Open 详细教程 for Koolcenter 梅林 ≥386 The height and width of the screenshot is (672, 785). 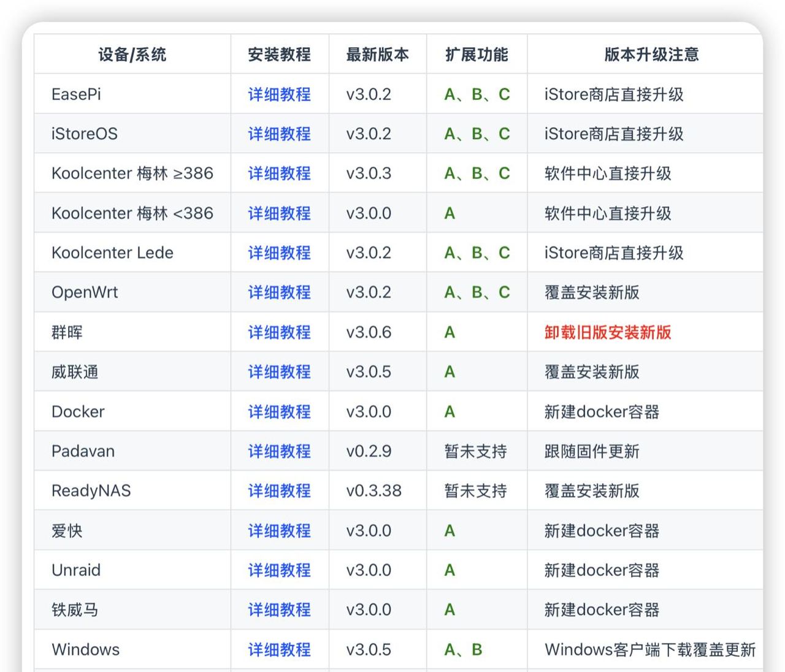pos(279,174)
